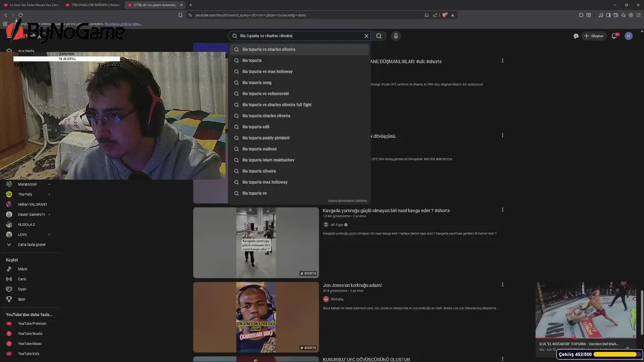
Task: Click in the YouTube search input field
Action: pos(299,36)
